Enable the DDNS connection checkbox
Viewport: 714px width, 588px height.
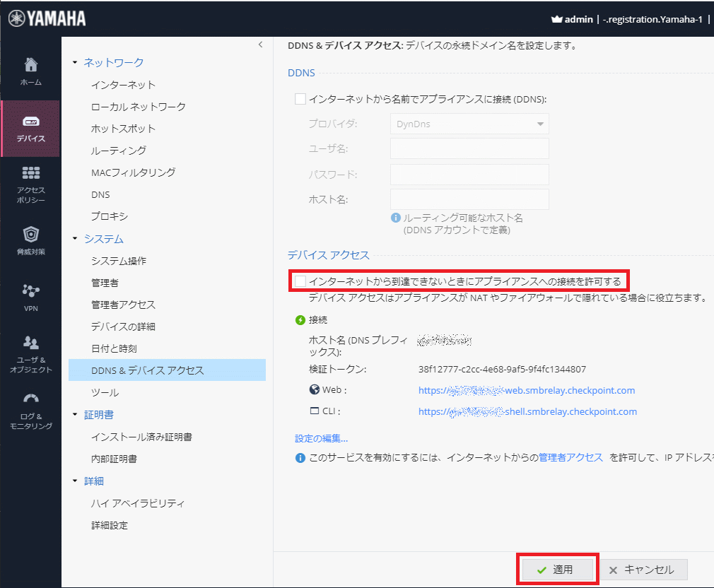pos(300,100)
